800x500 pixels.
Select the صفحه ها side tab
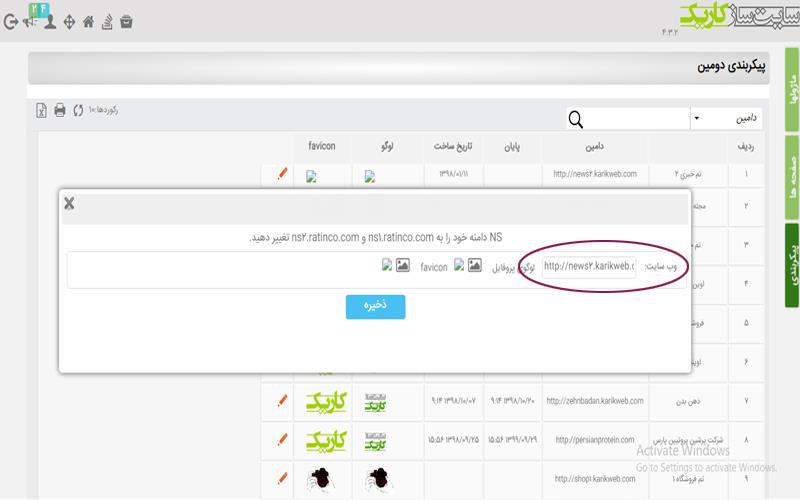[x=791, y=178]
